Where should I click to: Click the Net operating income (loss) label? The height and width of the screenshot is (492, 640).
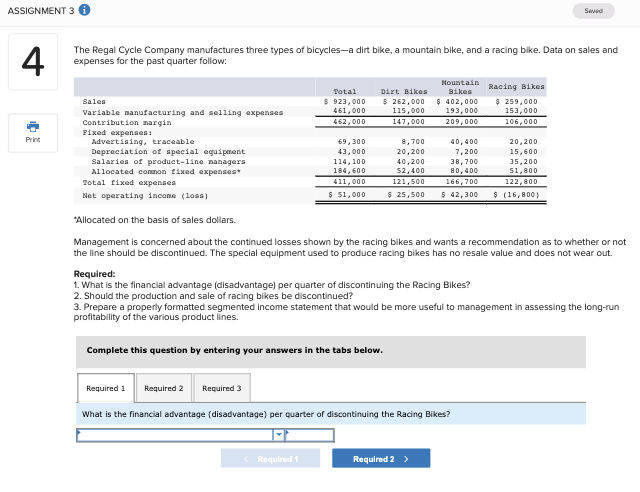pos(145,196)
